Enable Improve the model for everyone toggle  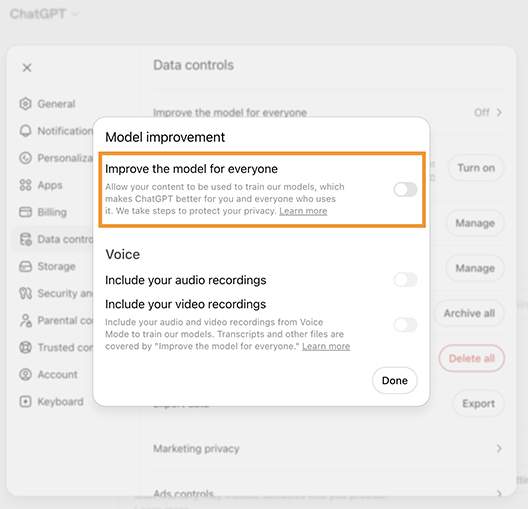pos(405,190)
